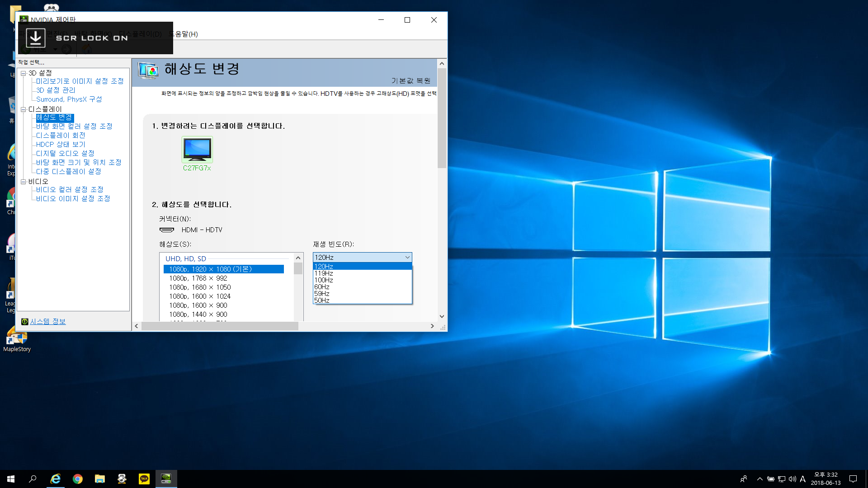This screenshot has width=868, height=488.
Task: Collapse the 디스플레이 tree node
Action: click(23, 109)
